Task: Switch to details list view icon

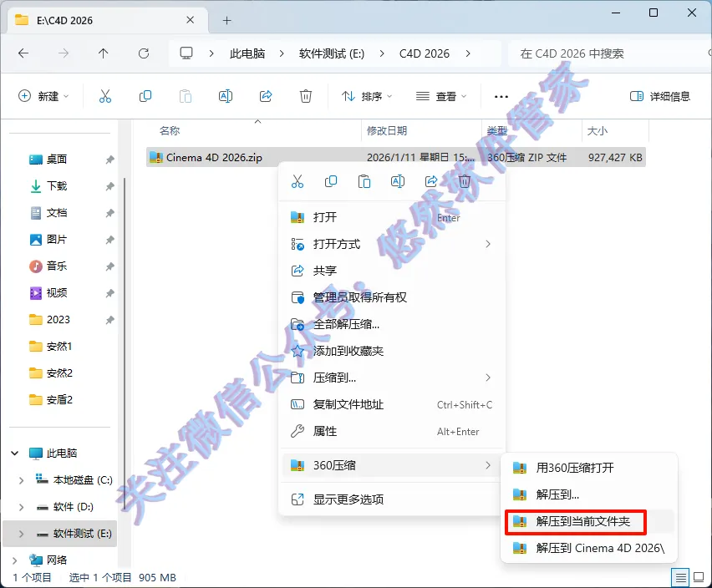Action: tap(680, 578)
